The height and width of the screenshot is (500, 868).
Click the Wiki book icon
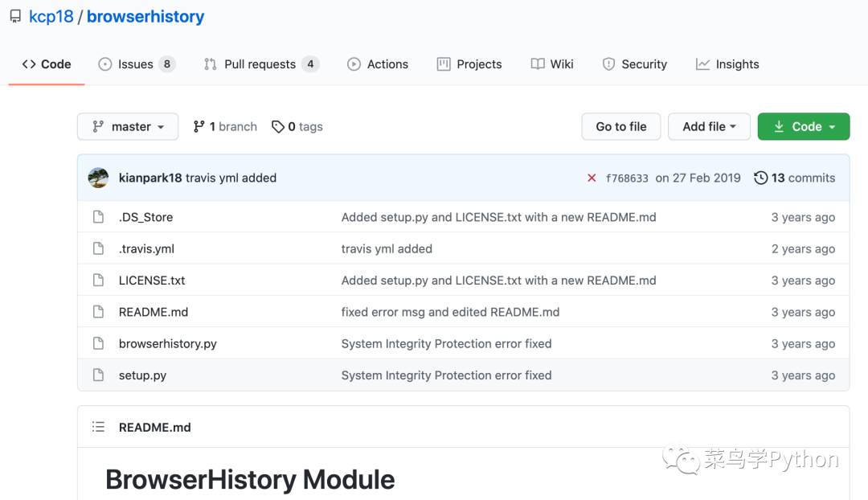click(538, 64)
